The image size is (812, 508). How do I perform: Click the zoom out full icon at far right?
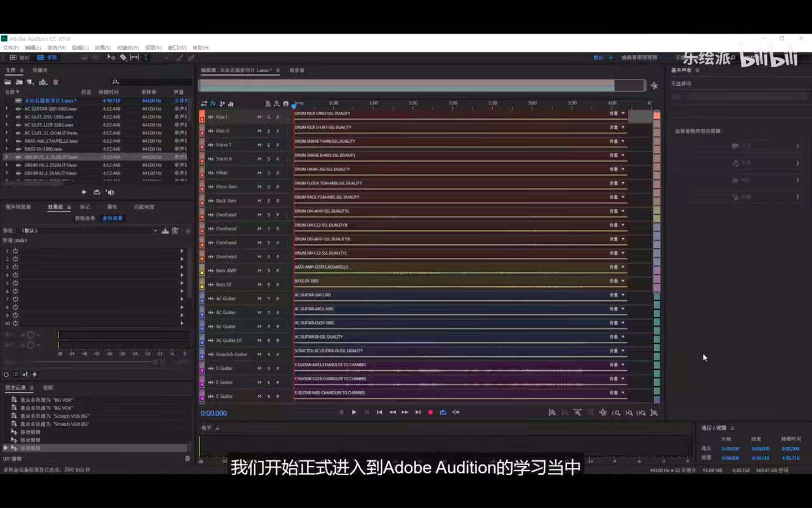pos(654,413)
